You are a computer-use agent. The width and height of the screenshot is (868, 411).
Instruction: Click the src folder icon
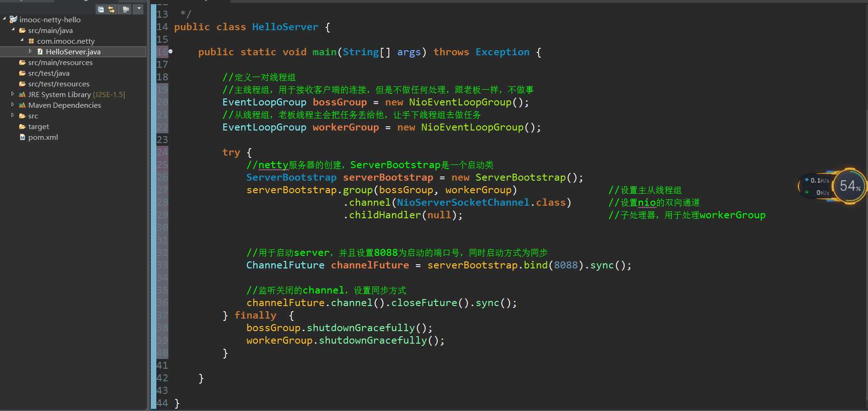click(x=22, y=116)
